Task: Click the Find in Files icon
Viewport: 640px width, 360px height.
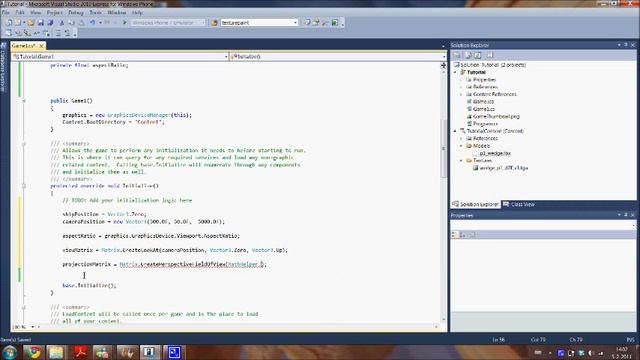Action: click(x=214, y=23)
